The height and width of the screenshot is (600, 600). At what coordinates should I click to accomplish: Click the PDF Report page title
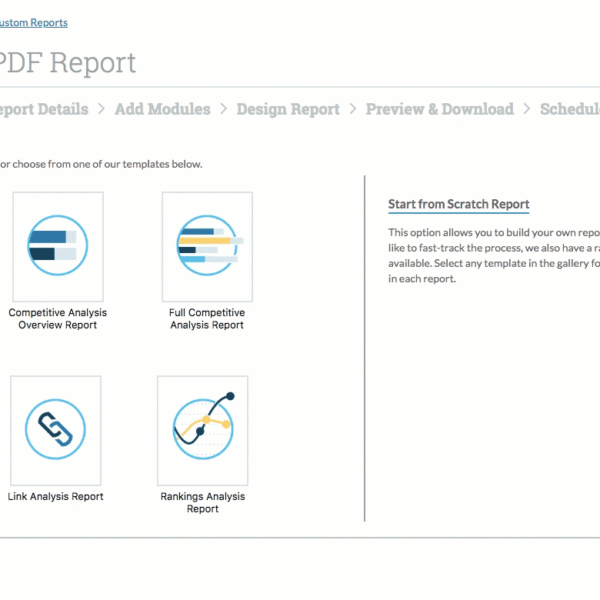[68, 62]
